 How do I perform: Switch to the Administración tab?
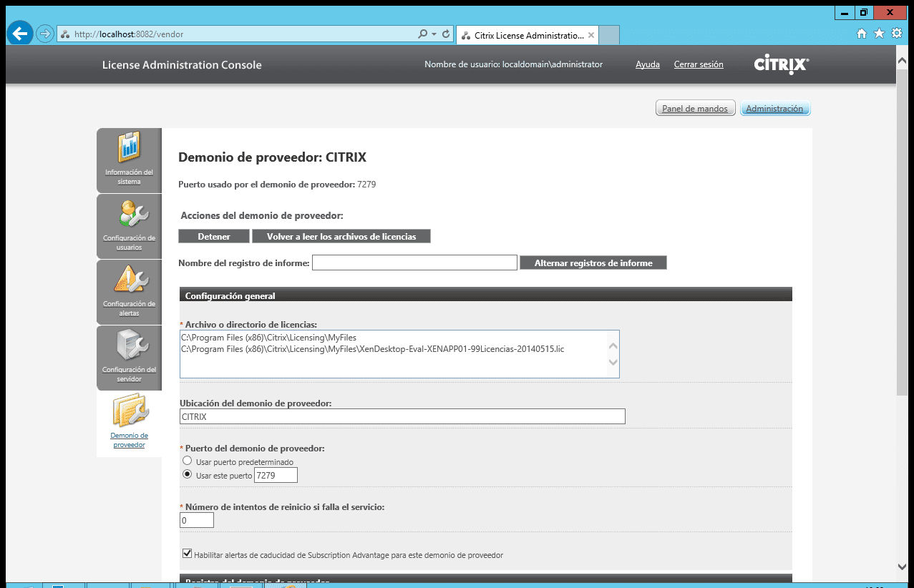point(774,109)
